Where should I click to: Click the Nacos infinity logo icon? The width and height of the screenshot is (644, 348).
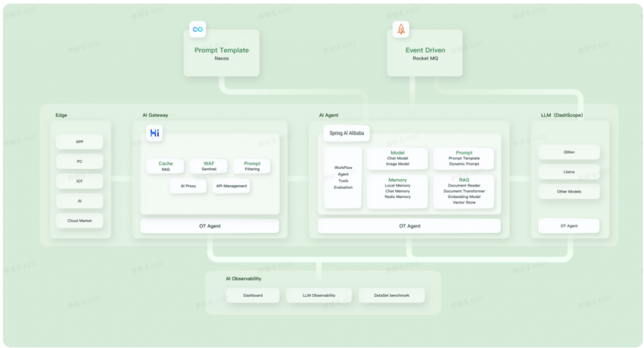198,30
